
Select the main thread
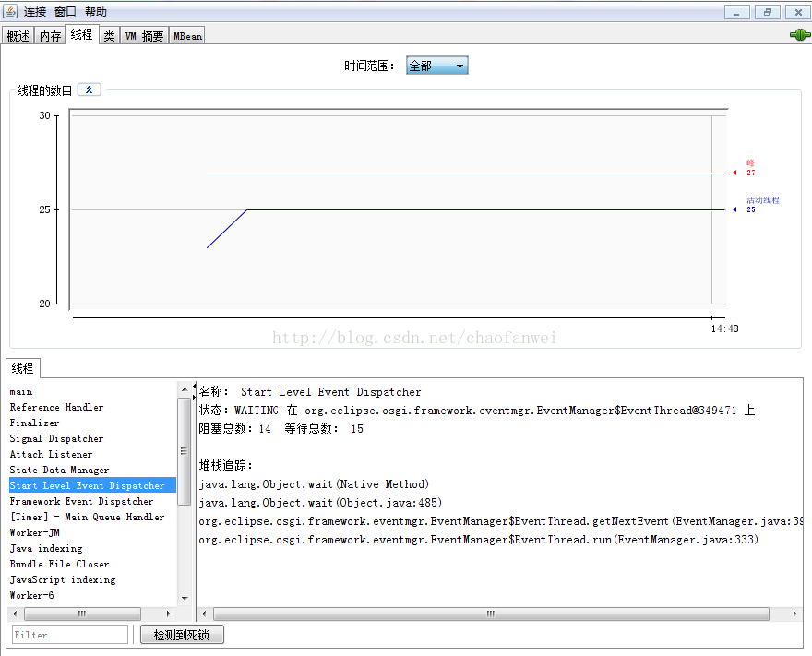tap(92, 391)
